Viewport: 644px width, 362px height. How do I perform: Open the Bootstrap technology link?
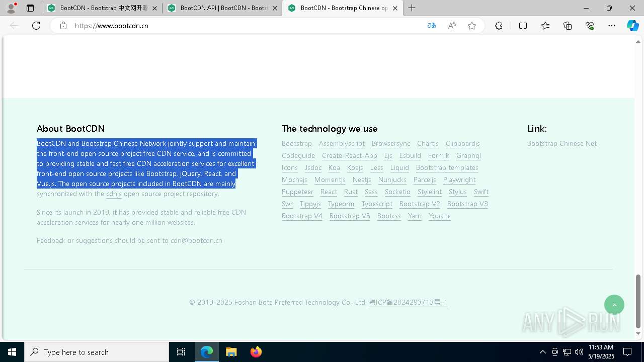[x=297, y=144]
